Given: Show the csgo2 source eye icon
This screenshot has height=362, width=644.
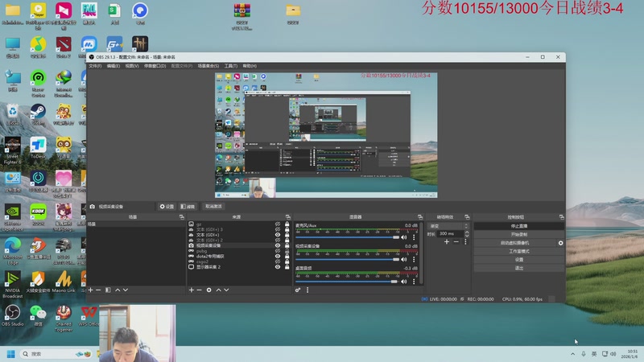Looking at the screenshot, I should coord(278,261).
